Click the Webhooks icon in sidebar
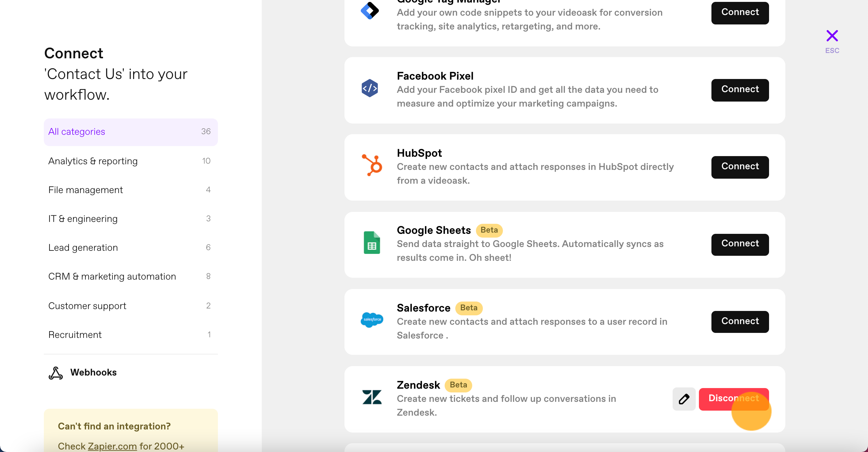Viewport: 868px width, 452px height. [56, 373]
